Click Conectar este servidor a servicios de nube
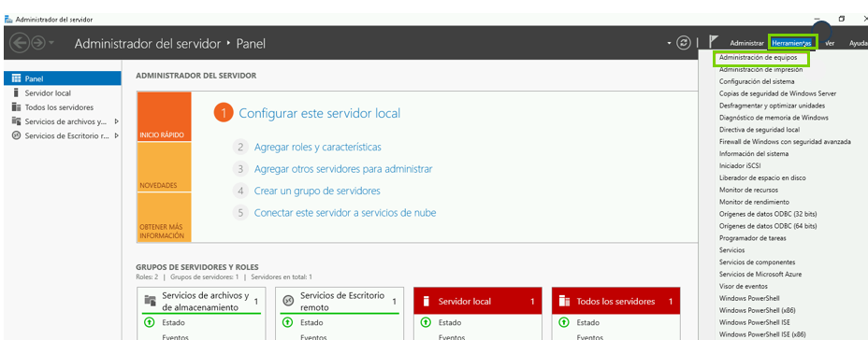868x340 pixels. coord(345,212)
